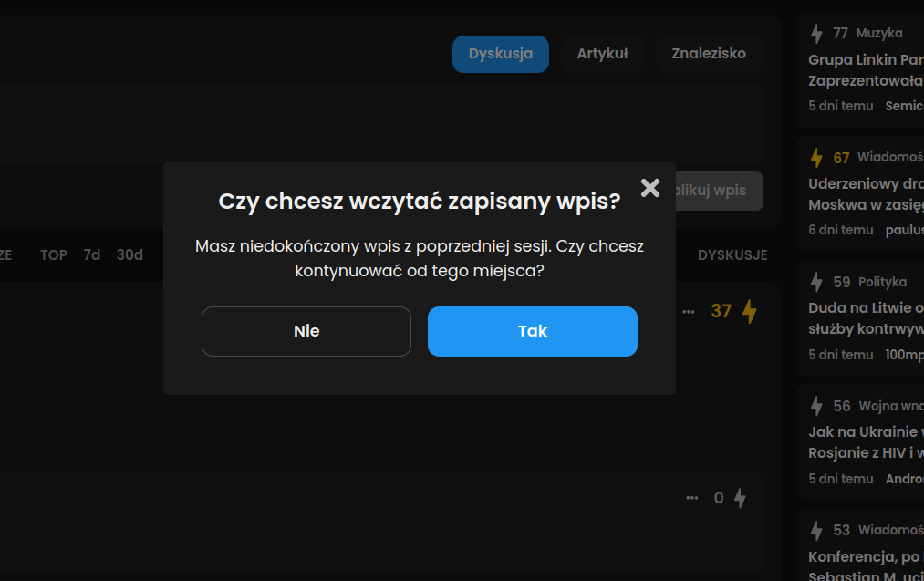Screen dimensions: 924x581
Task: Switch to the Artykuł post type
Action: coord(602,54)
